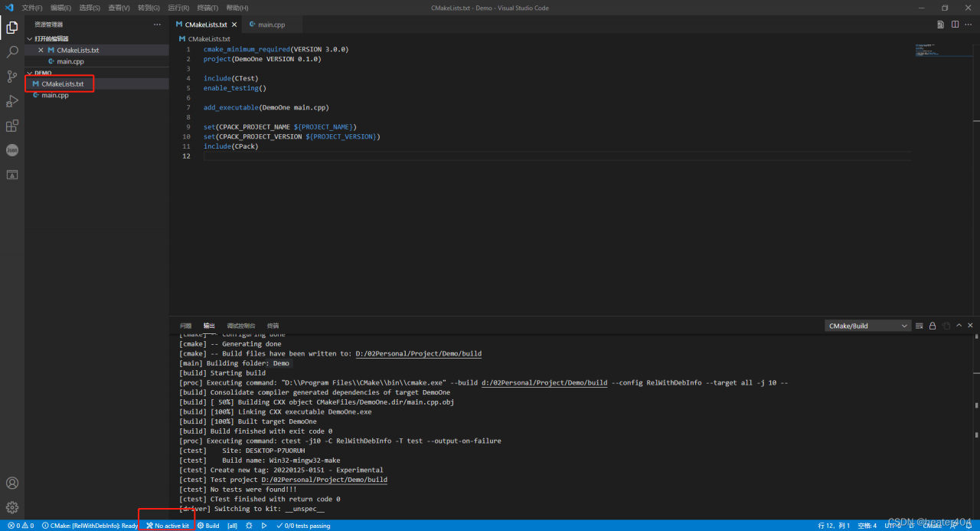Image resolution: width=980 pixels, height=531 pixels.
Task: Run tests via 0/0 tests passing
Action: 303,526
